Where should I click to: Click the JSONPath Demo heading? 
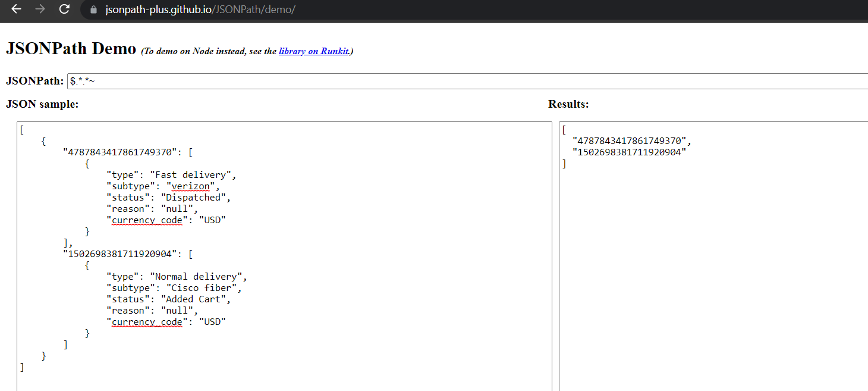(71, 49)
